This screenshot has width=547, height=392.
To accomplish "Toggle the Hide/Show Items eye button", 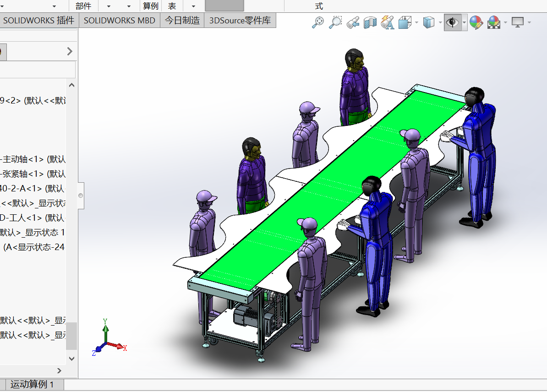I will (453, 22).
